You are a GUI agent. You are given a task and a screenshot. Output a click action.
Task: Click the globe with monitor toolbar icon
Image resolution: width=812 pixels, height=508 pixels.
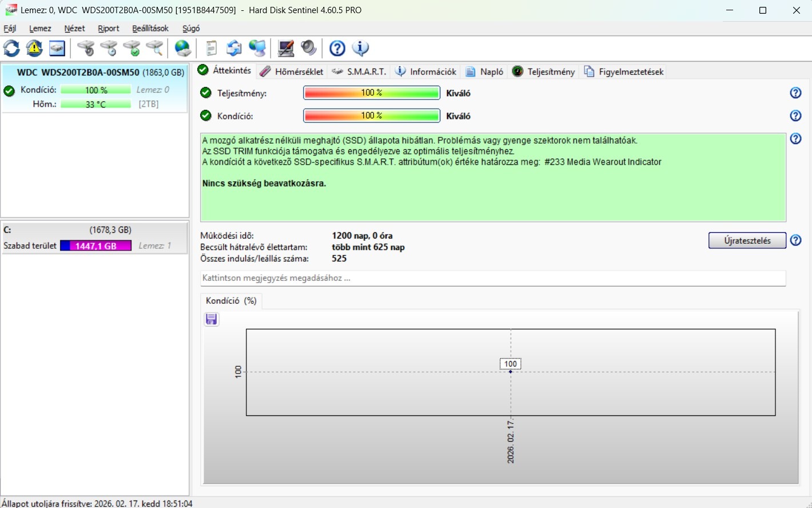pyautogui.click(x=257, y=49)
